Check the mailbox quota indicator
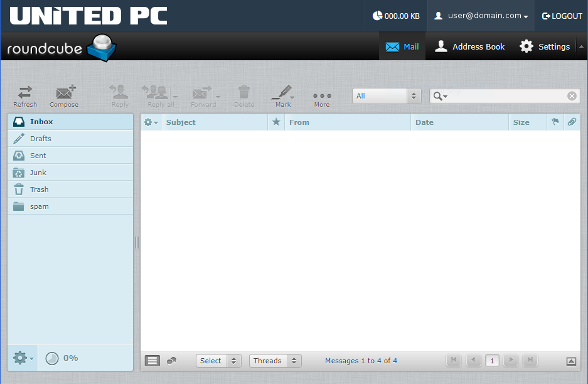Screen dimensions: 588x384 click(63, 358)
